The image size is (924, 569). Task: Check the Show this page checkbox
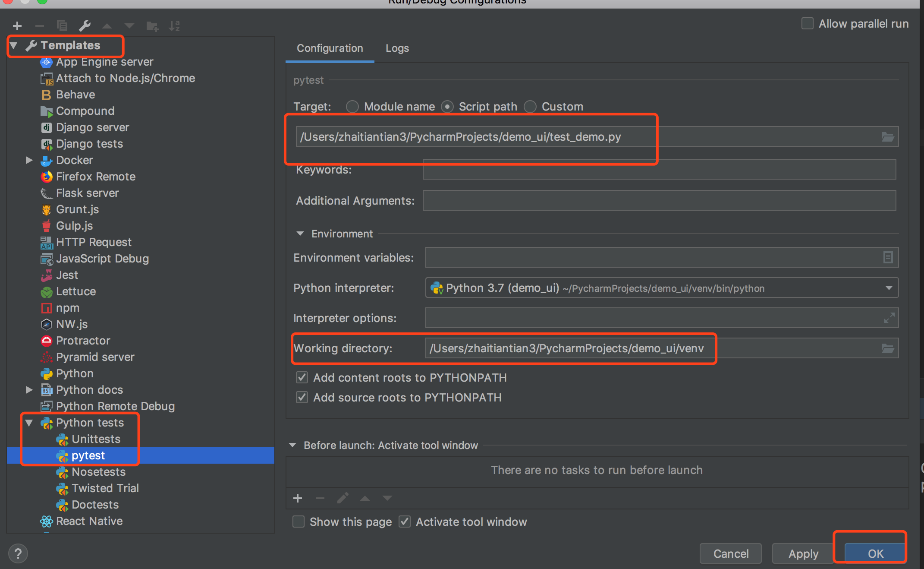click(x=299, y=522)
